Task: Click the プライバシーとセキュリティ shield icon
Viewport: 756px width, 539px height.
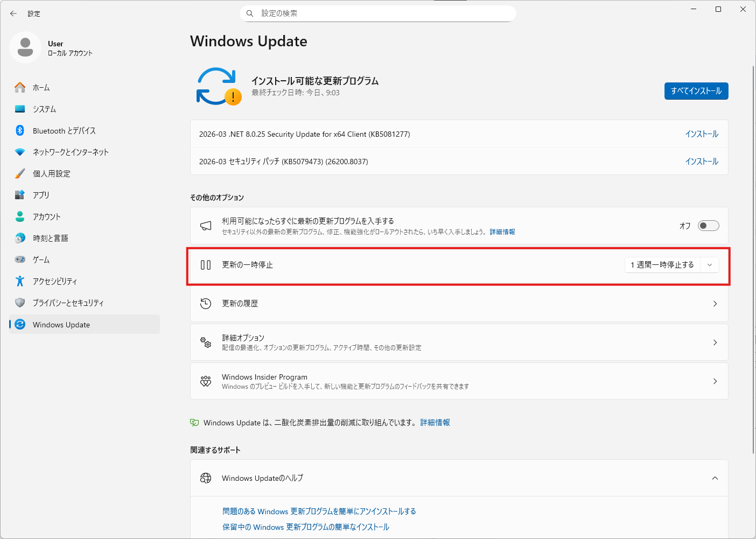Action: tap(20, 303)
